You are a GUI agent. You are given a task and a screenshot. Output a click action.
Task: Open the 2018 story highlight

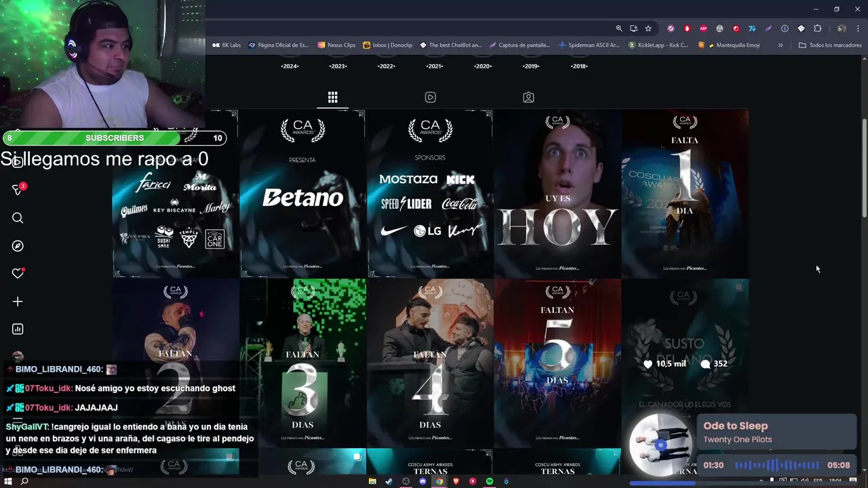(x=579, y=66)
